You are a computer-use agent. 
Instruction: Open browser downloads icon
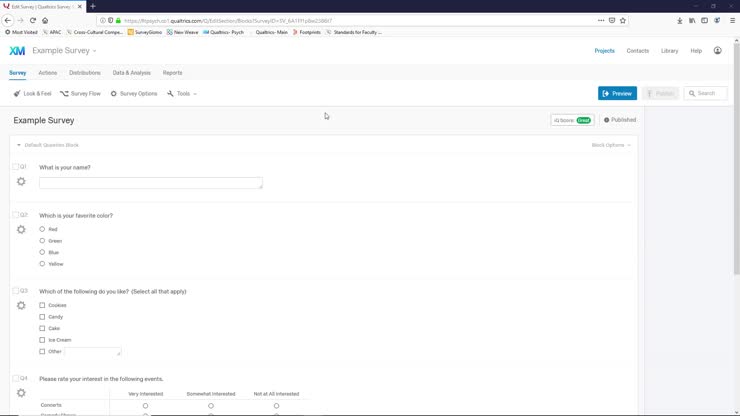(x=680, y=20)
